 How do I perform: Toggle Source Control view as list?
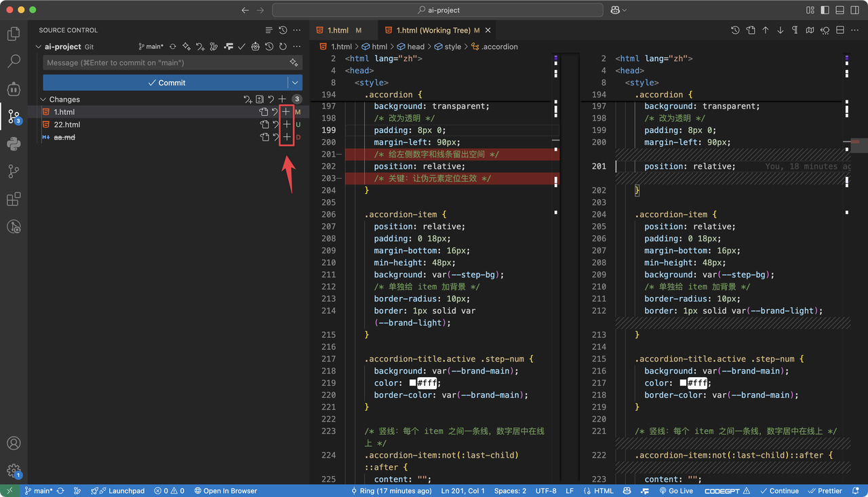(269, 31)
